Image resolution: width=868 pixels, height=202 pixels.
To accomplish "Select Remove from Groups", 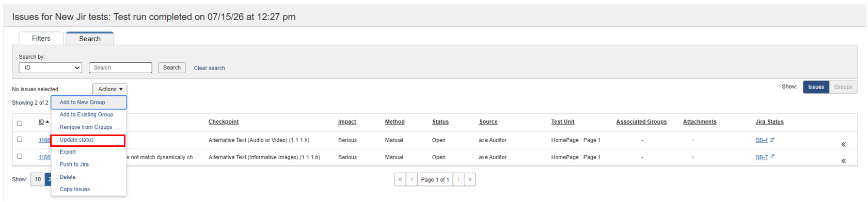I will (89, 127).
